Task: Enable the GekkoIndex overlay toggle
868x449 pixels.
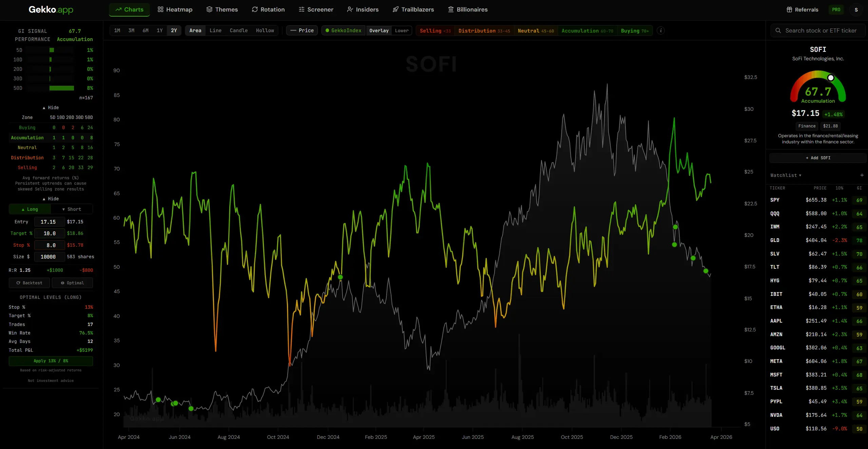Action: point(343,30)
